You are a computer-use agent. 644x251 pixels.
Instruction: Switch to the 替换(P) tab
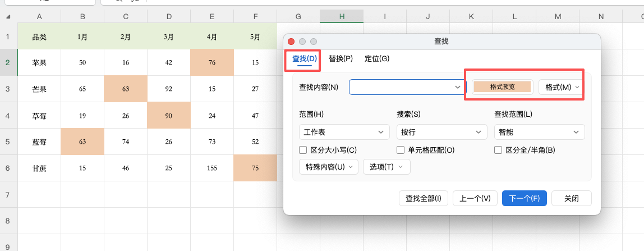pos(341,58)
